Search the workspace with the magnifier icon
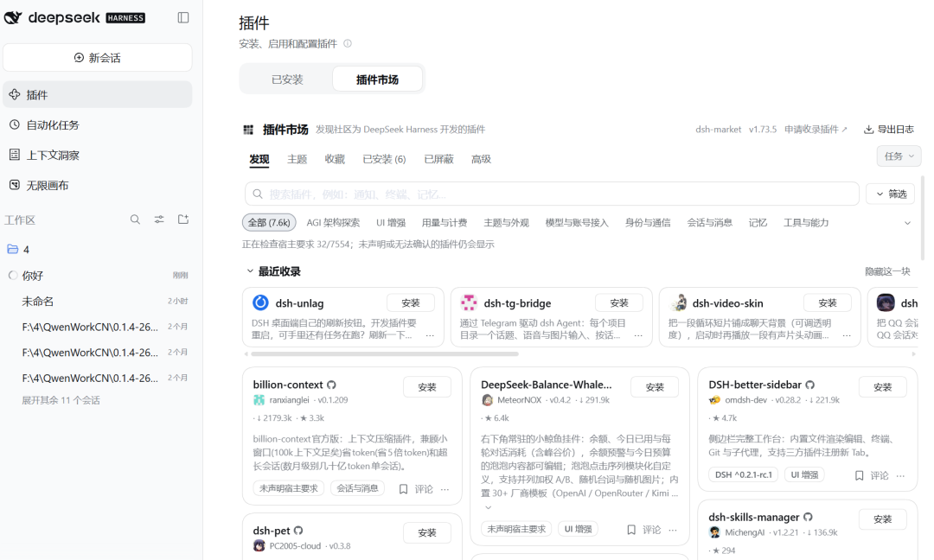934x560 pixels. point(135,220)
